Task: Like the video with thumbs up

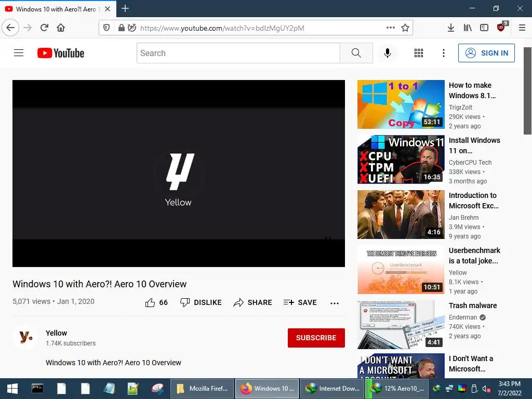Action: (156, 302)
